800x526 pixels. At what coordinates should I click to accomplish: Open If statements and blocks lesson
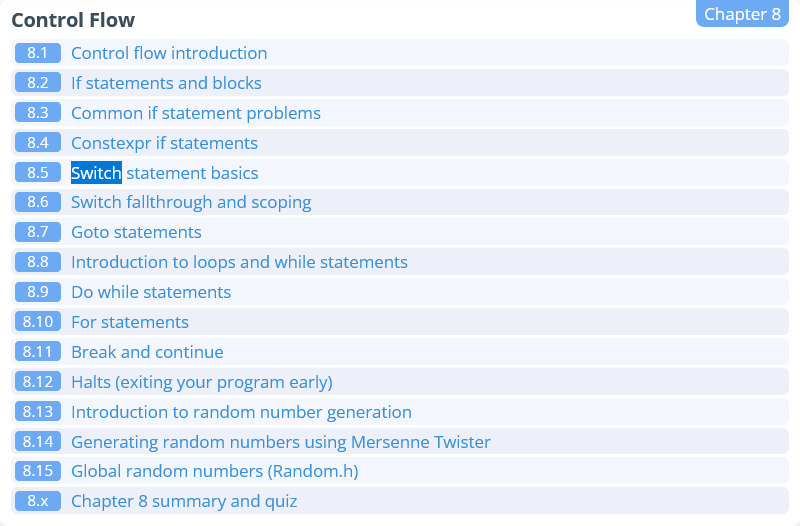click(x=166, y=83)
